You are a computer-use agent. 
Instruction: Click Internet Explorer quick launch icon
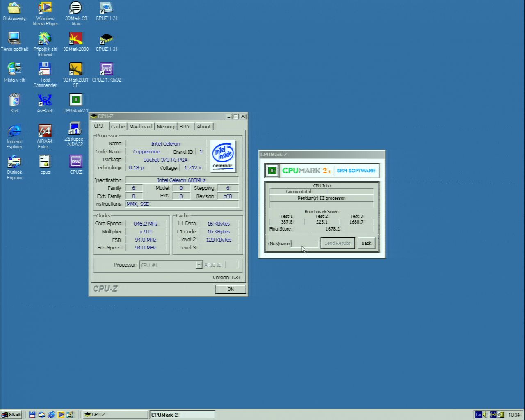51,415
